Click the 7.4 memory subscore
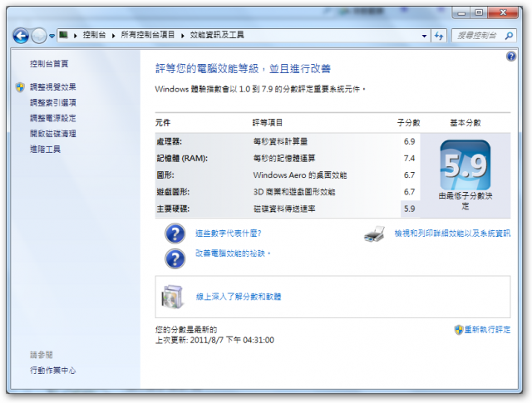Viewport: 532px width, 403px height. 409,159
